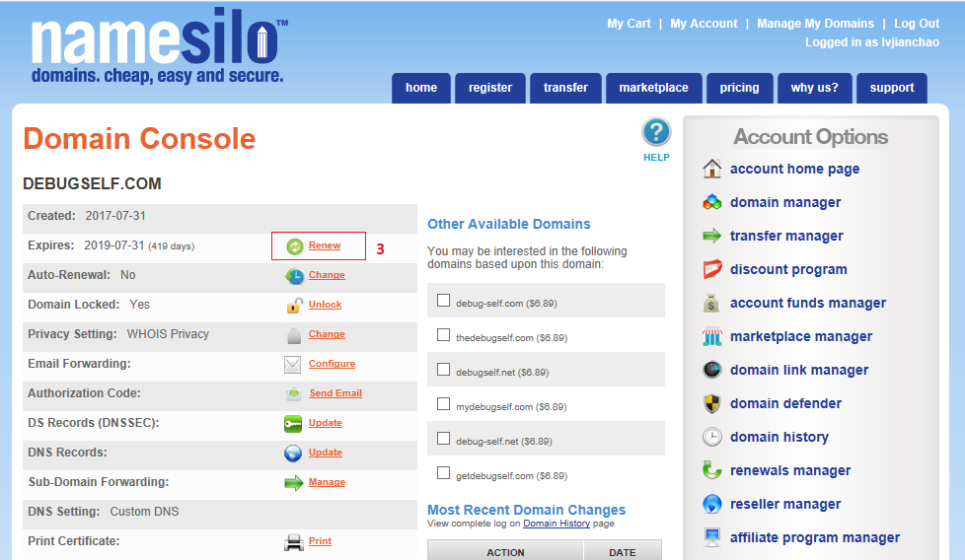
Task: Open the Domain History link
Action: (x=557, y=524)
